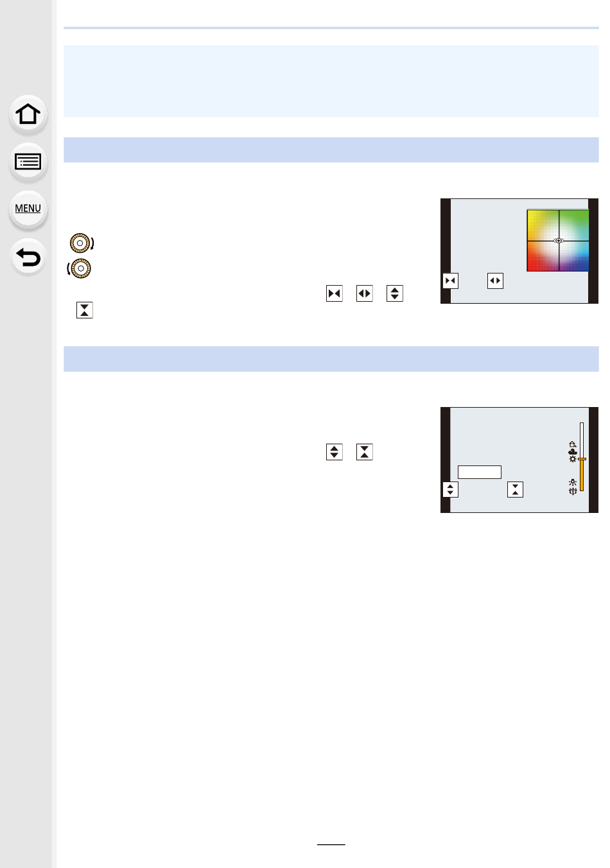Click the center crosshair marker on color grid
The width and height of the screenshot is (610, 868).
tap(558, 241)
